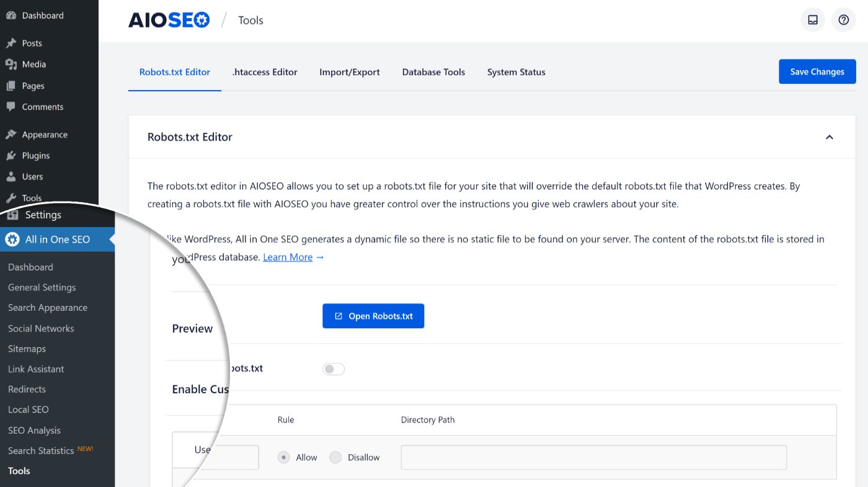Collapse the Robots.txt Editor panel

[829, 137]
